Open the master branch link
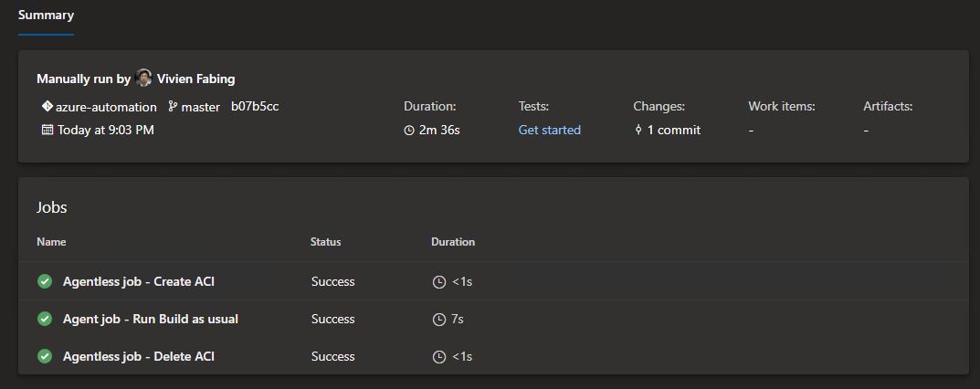 pyautogui.click(x=200, y=107)
